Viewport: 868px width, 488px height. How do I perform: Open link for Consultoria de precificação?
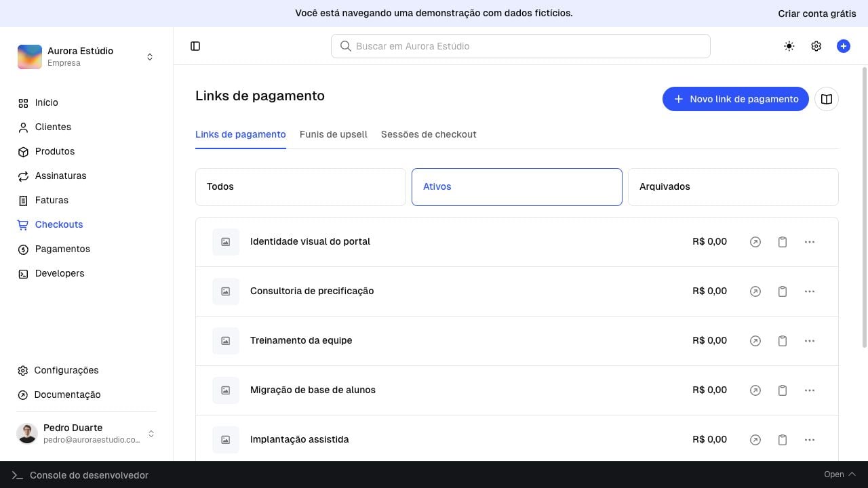(x=755, y=291)
